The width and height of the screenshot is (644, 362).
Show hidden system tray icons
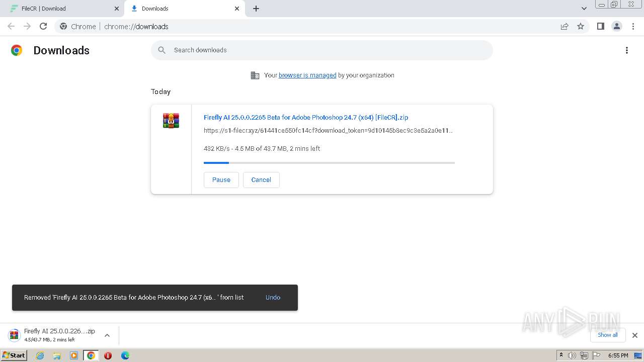coord(561,355)
